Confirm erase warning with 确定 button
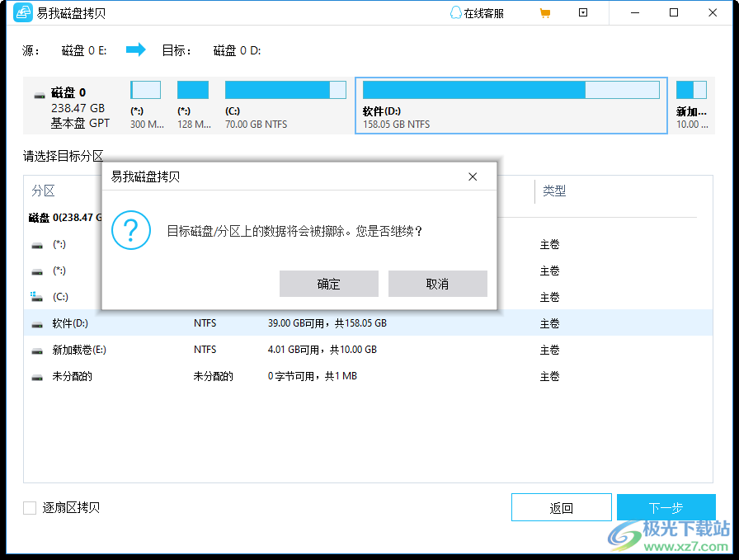Screen dimensions: 739x560 pos(328,284)
